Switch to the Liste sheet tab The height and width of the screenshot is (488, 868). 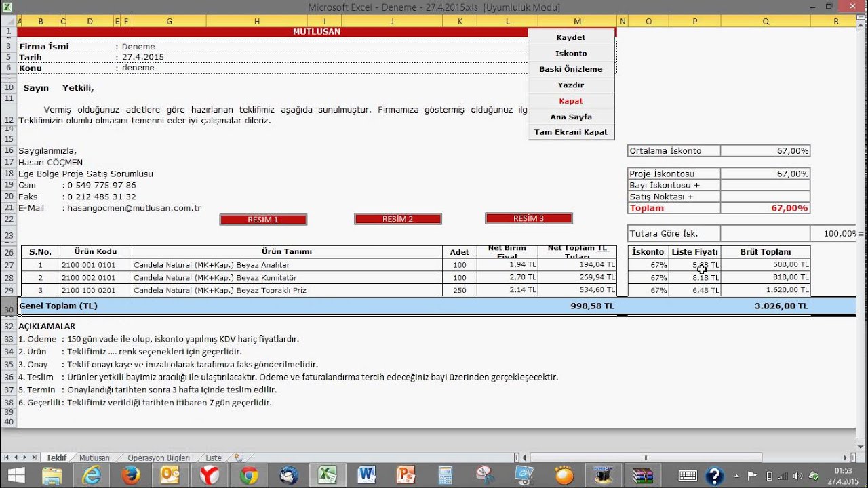[214, 457]
